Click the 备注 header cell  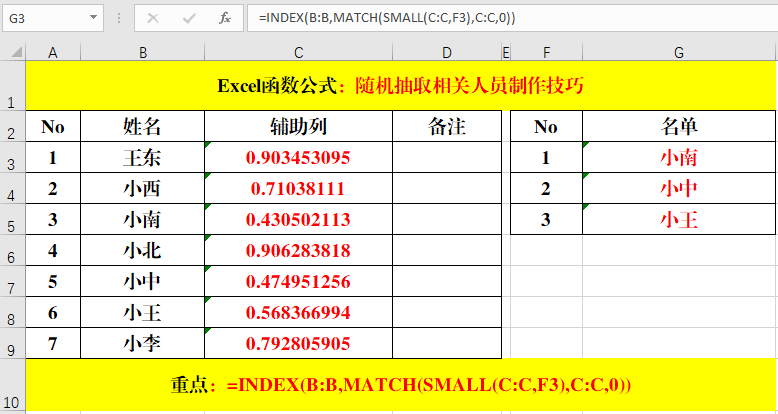click(447, 126)
